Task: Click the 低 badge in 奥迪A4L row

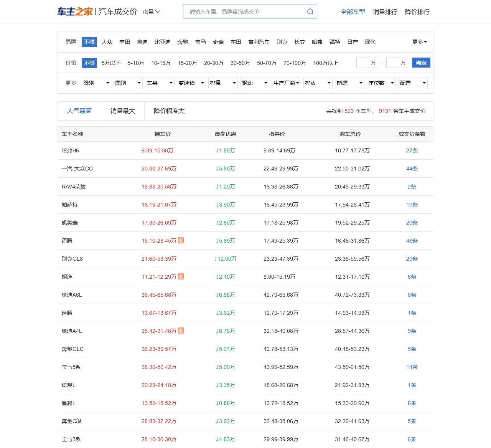Action: tap(181, 331)
